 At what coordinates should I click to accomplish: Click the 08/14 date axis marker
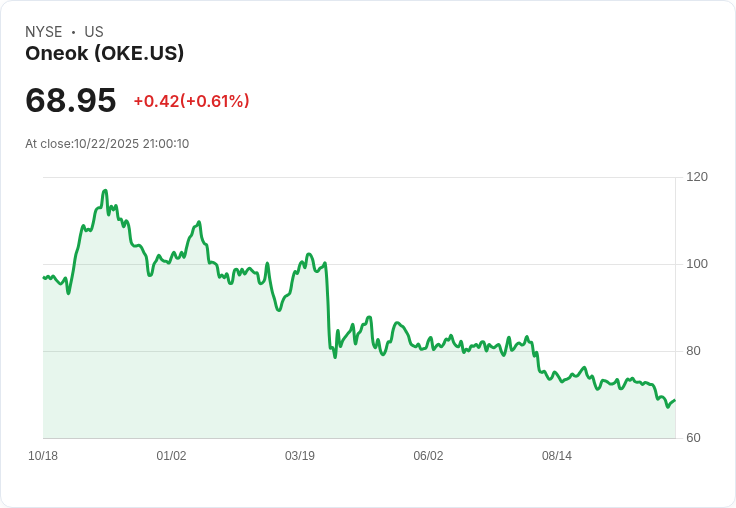[557, 456]
